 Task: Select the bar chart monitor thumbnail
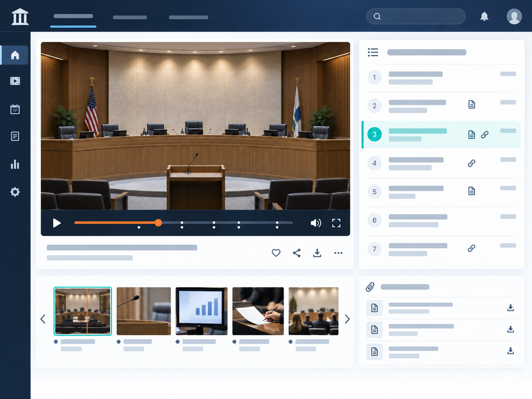(201, 311)
